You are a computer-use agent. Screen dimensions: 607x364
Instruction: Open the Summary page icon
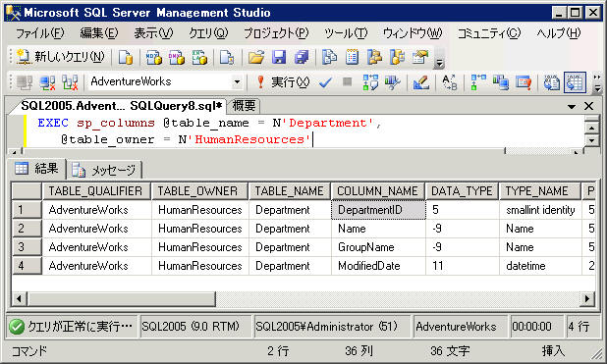click(352, 57)
